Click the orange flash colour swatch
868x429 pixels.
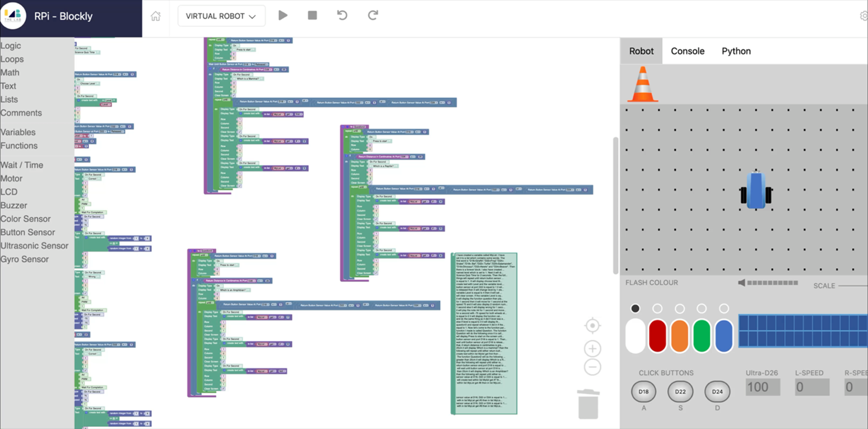point(679,336)
